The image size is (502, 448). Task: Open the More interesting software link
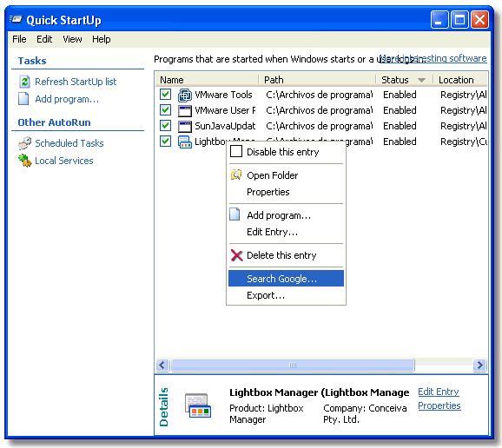(433, 58)
